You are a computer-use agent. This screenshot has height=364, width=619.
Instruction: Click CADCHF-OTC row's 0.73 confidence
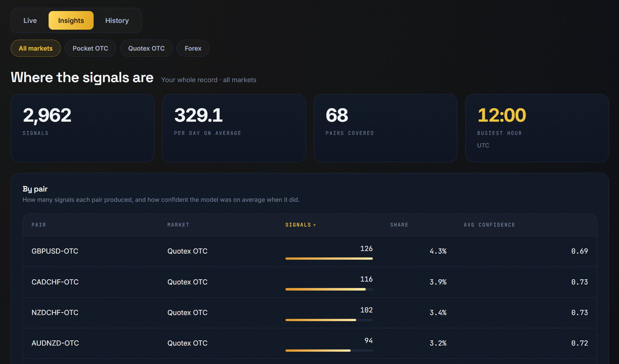[x=580, y=282]
